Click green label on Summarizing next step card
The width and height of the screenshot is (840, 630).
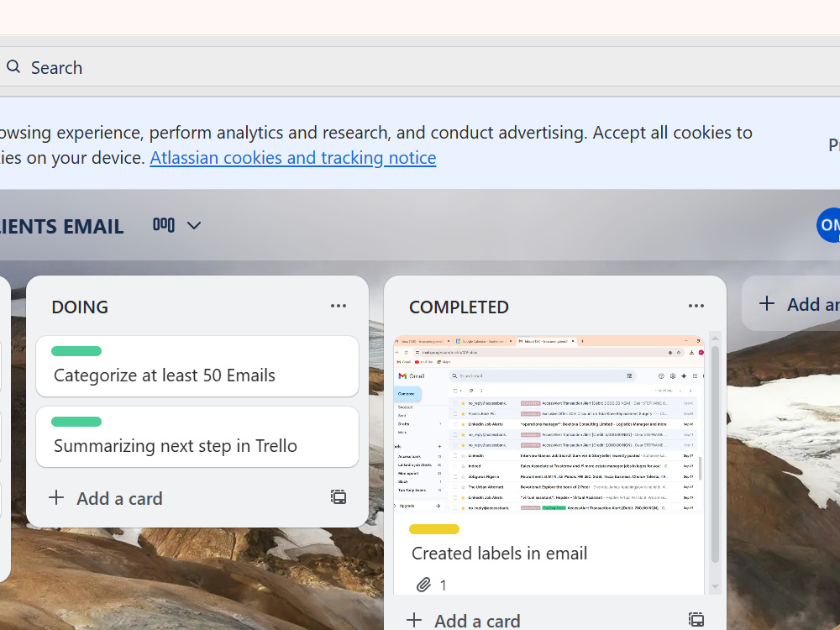[76, 422]
